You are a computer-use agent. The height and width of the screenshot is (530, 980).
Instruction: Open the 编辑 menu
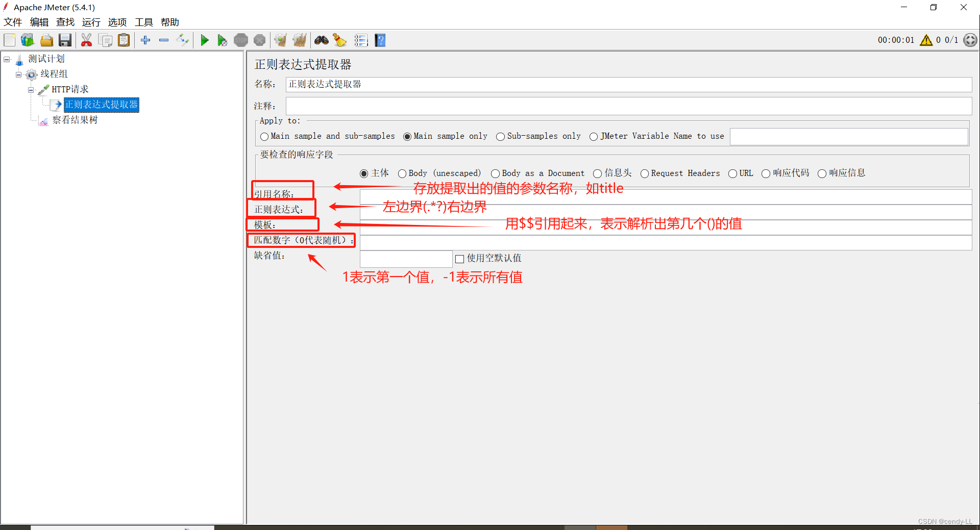pos(39,22)
